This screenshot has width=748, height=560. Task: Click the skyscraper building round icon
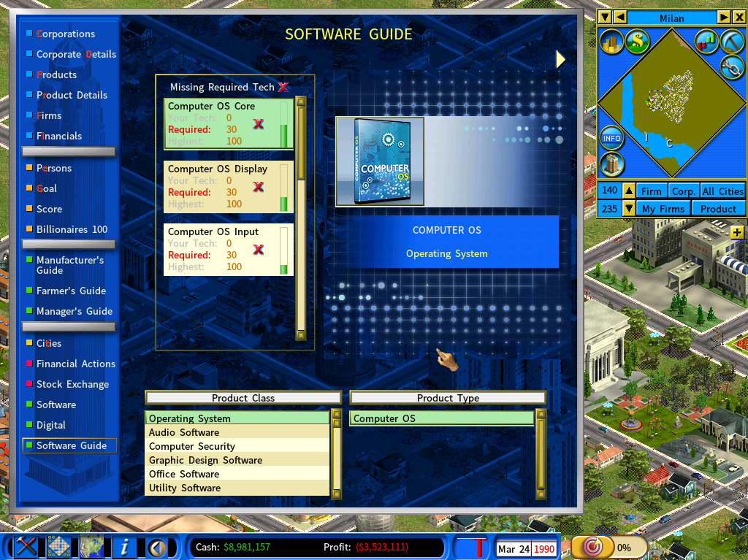[x=612, y=164]
